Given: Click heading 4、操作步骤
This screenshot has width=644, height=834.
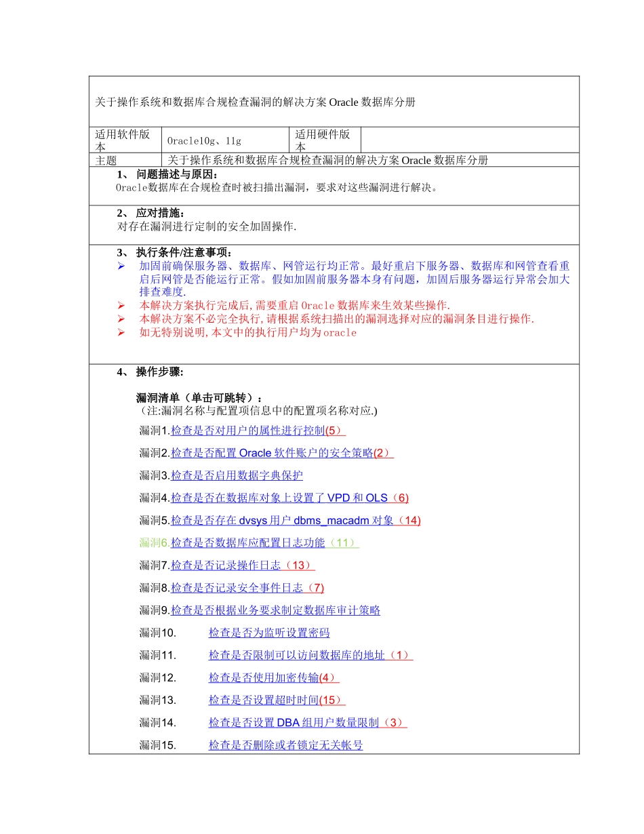Looking at the screenshot, I should (x=150, y=372).
